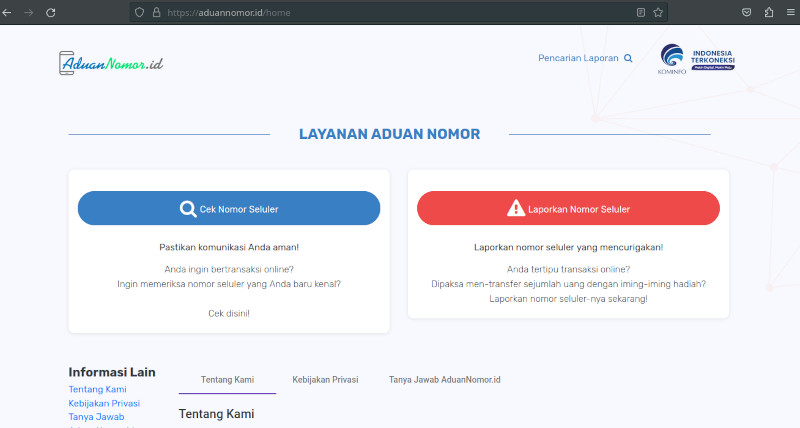
Task: Click the 'Tentang Kami' section heading
Action: (216, 414)
